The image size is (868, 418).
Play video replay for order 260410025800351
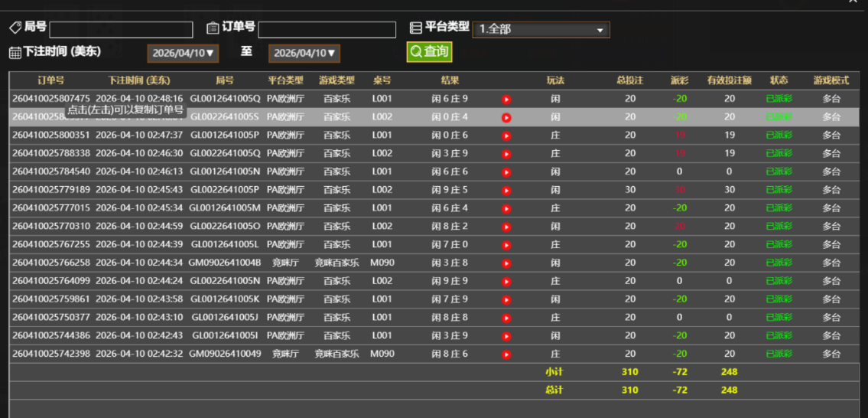pyautogui.click(x=506, y=136)
